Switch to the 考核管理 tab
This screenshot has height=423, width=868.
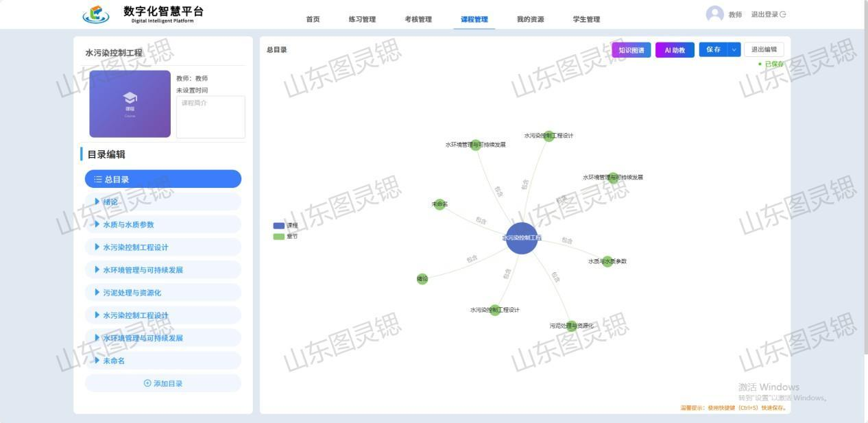(418, 19)
